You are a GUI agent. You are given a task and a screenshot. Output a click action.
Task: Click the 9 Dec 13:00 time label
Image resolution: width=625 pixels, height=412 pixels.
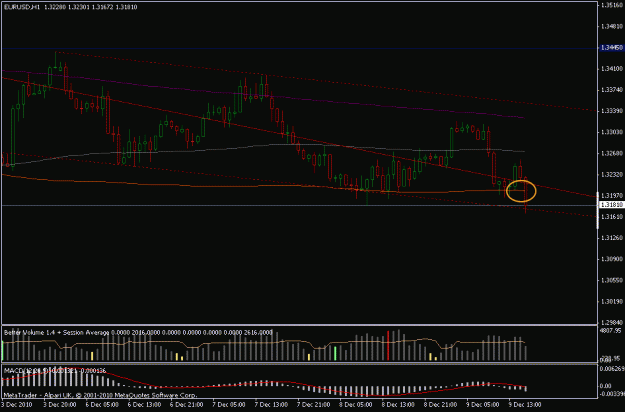[x=525, y=405]
